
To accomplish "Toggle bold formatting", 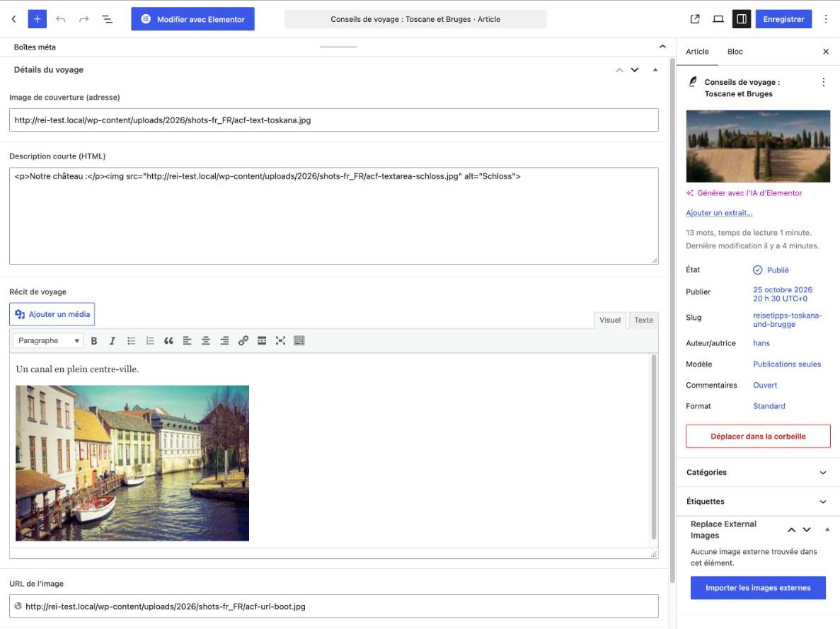I will (x=93, y=341).
